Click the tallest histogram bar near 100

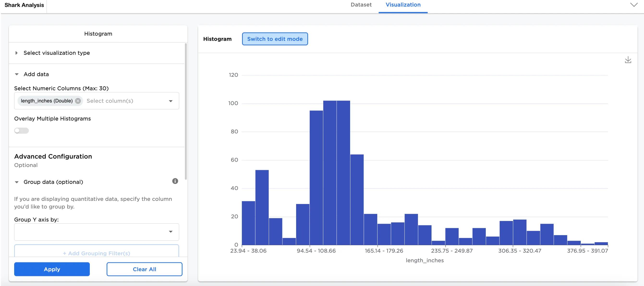[330, 172]
